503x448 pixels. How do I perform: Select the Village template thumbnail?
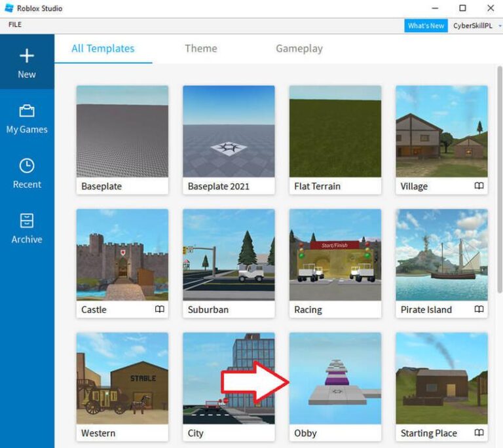(x=441, y=131)
